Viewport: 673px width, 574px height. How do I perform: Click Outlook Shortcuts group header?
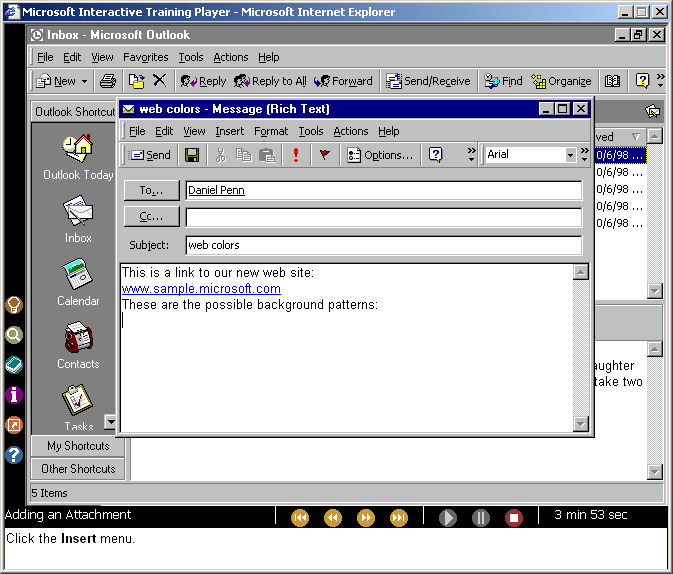pos(74,112)
